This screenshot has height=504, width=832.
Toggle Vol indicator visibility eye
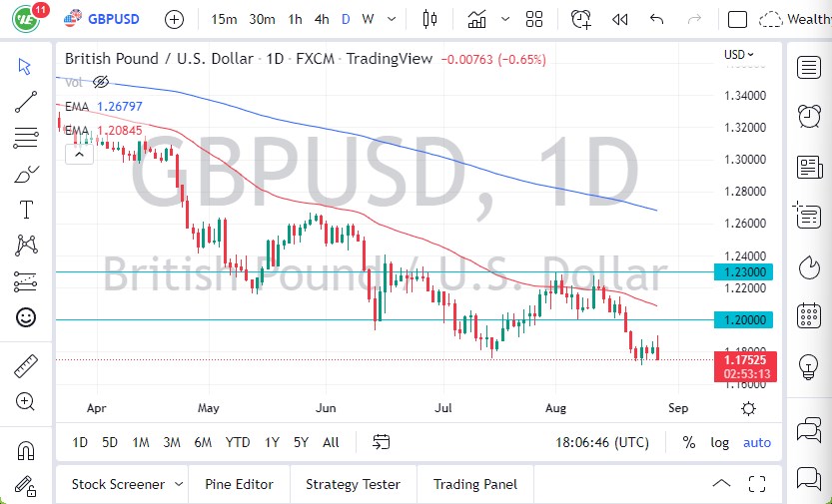[x=100, y=83]
